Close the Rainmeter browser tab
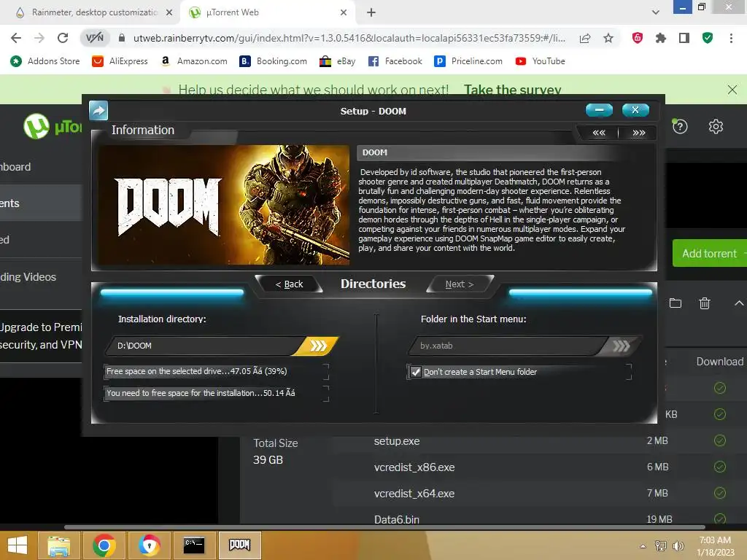 point(169,12)
